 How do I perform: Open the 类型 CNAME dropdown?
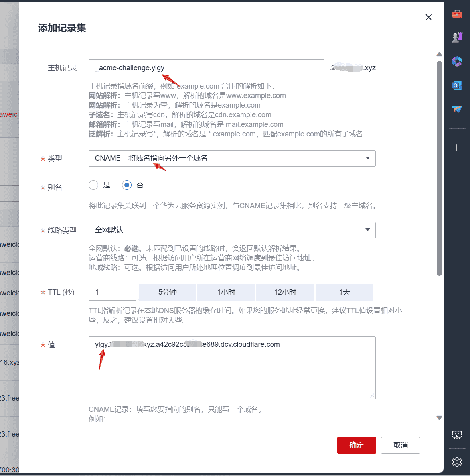[x=232, y=158]
